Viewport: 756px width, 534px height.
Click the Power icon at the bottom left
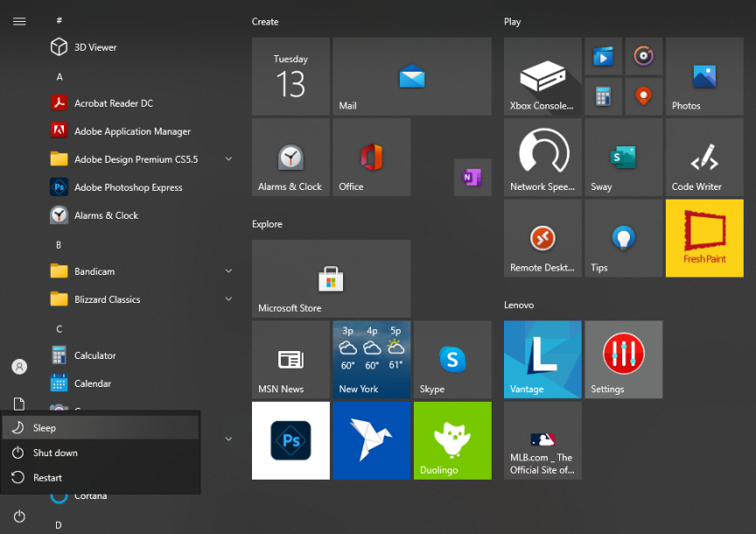19,516
